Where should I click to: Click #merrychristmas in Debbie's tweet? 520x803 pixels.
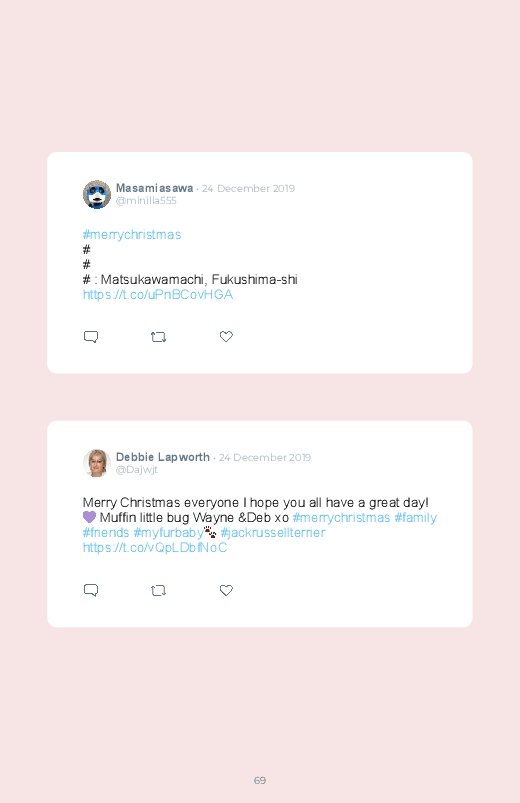[x=341, y=518]
